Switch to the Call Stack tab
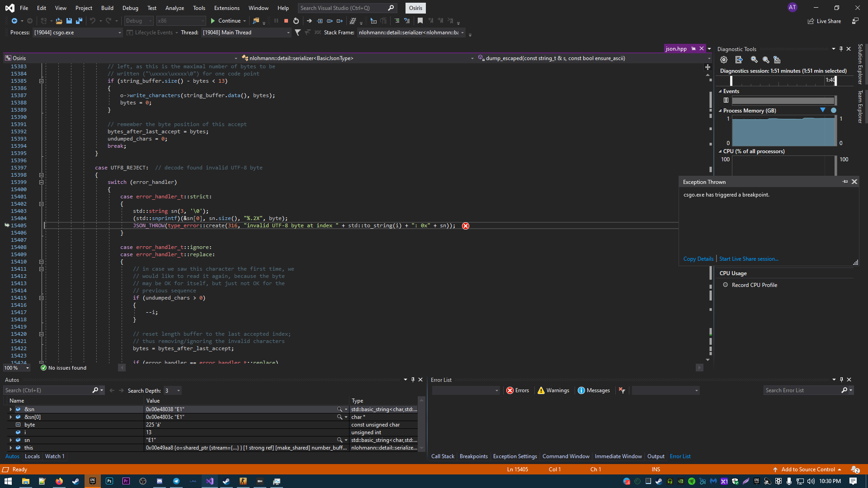The image size is (868, 488). pos(442,456)
